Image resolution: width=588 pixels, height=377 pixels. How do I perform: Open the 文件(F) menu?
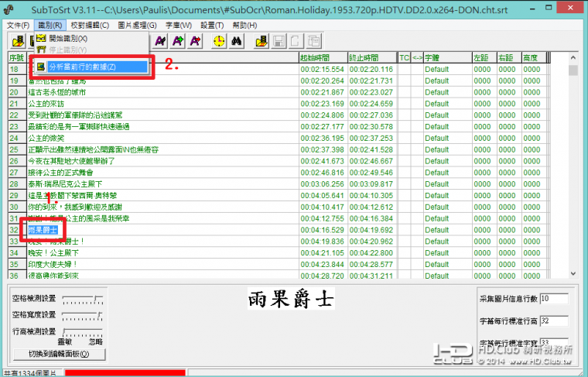point(18,25)
